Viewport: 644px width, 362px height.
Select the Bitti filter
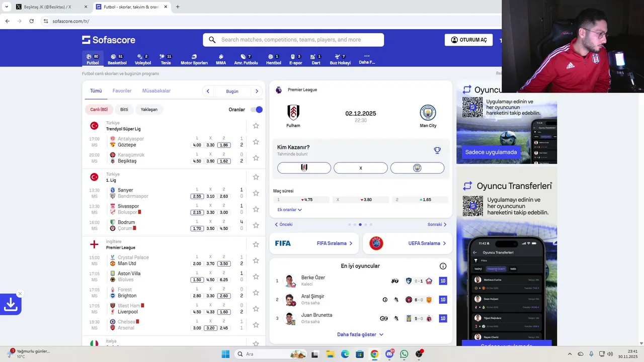[124, 110]
